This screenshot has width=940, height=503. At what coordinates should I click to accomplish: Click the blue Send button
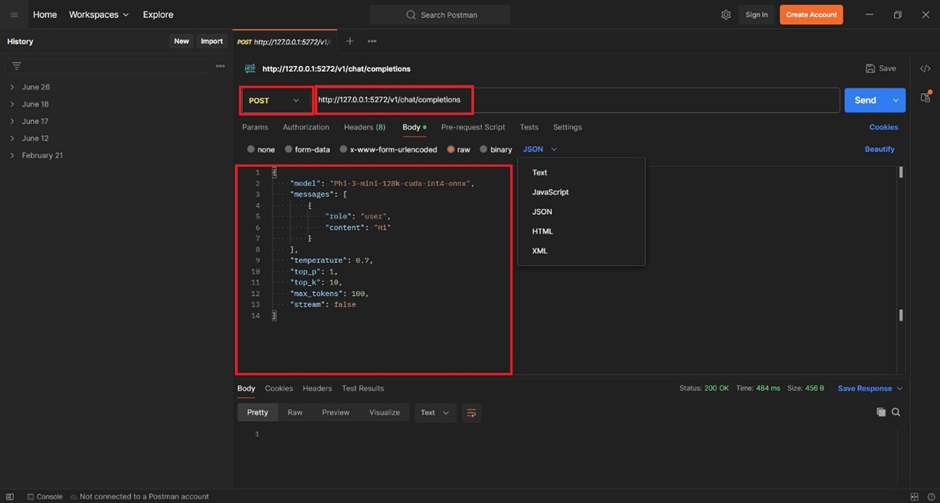865,100
